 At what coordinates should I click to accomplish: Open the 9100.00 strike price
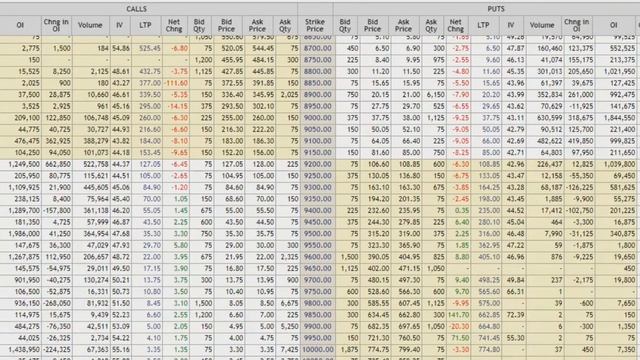click(317, 141)
